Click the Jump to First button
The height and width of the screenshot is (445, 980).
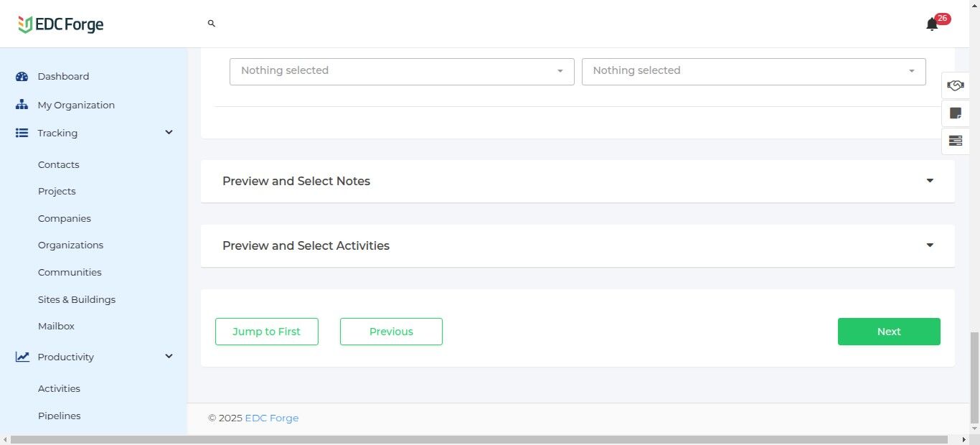pyautogui.click(x=267, y=332)
